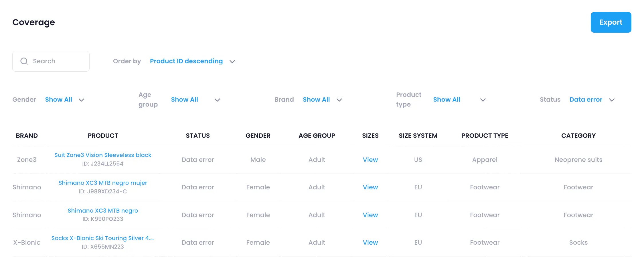Click the Export button
This screenshot has height=259, width=644.
tap(611, 22)
